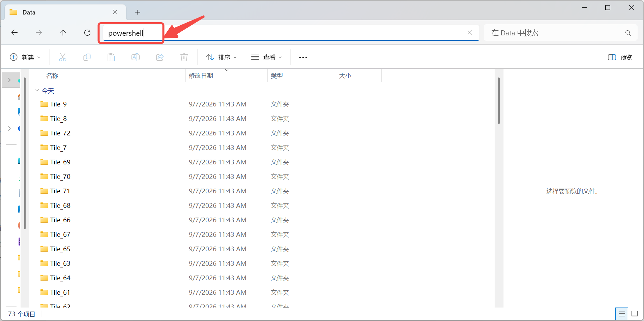Viewport: 644px width, 321px height.
Task: Click the Copy icon in toolbar
Action: tap(87, 57)
